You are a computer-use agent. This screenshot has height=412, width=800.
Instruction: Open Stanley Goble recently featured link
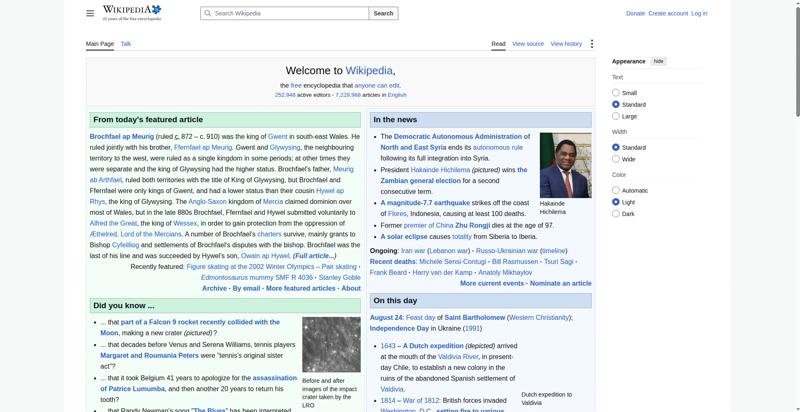tap(340, 277)
